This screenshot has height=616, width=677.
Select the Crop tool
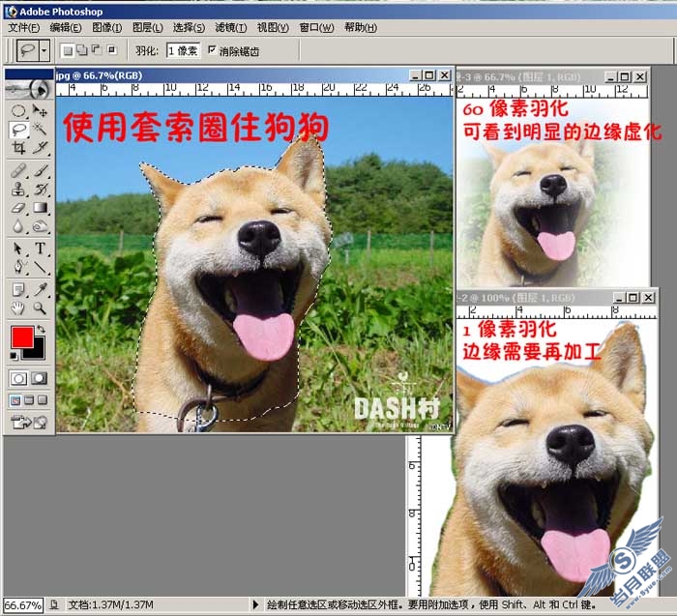coord(18,148)
